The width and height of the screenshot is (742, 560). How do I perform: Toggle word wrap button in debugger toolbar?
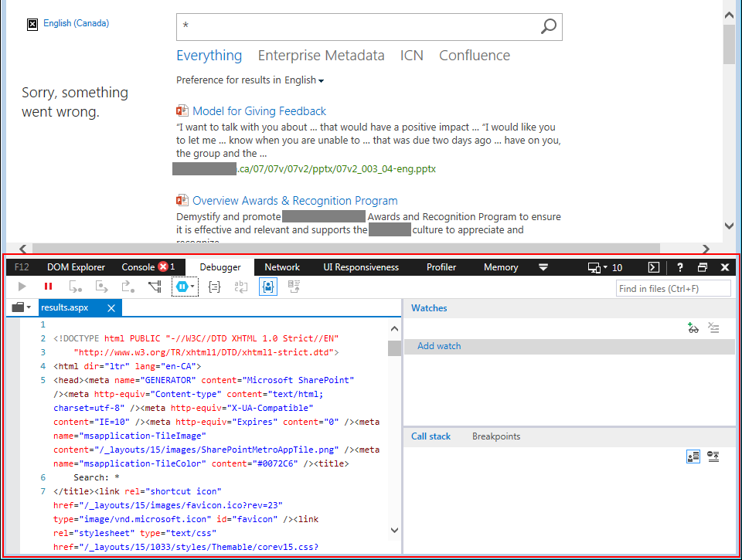click(x=241, y=287)
